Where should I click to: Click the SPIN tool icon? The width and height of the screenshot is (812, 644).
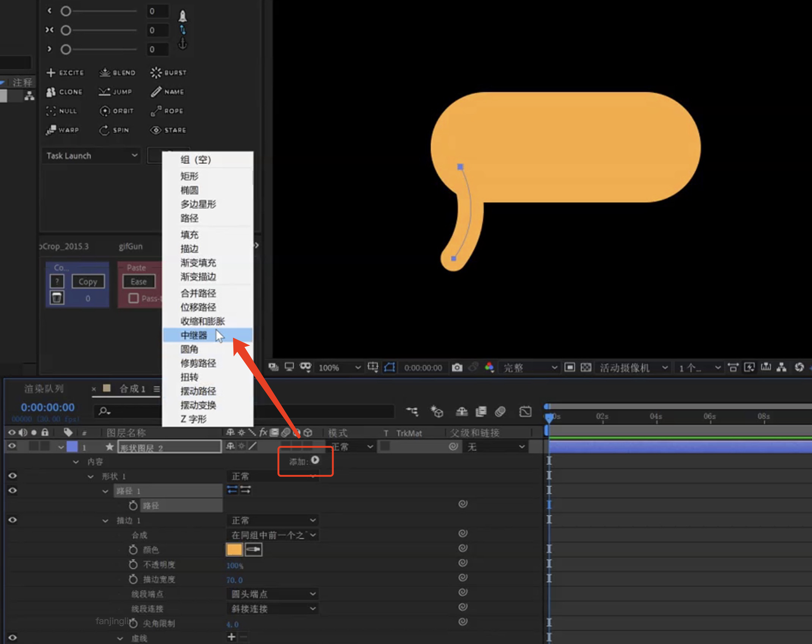click(104, 130)
